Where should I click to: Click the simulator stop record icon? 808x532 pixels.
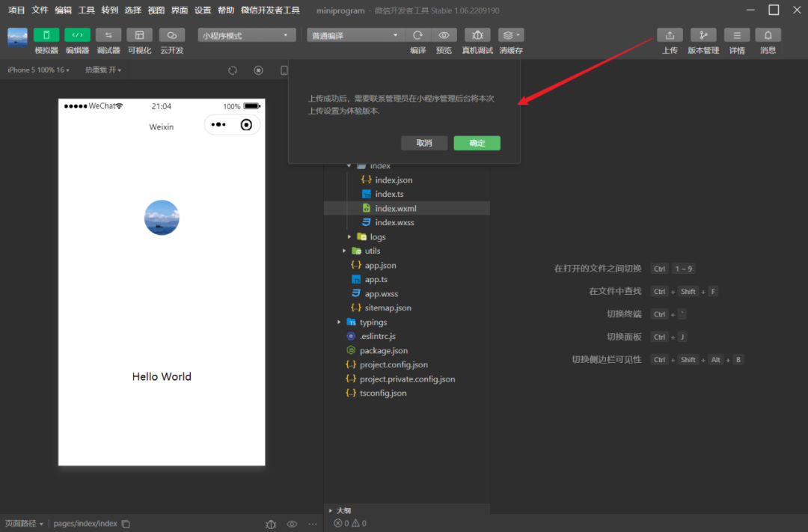(x=259, y=70)
